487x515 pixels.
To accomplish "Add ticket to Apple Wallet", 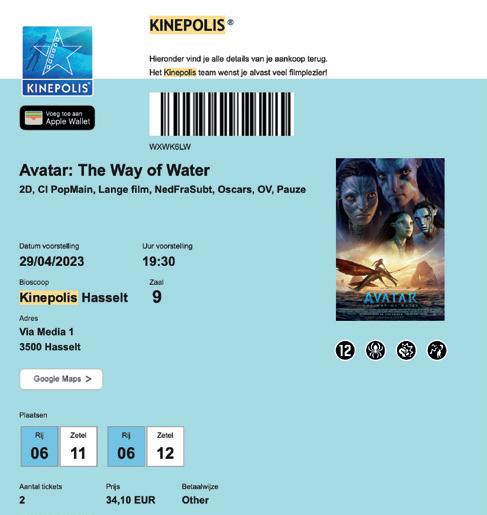I will tap(57, 118).
